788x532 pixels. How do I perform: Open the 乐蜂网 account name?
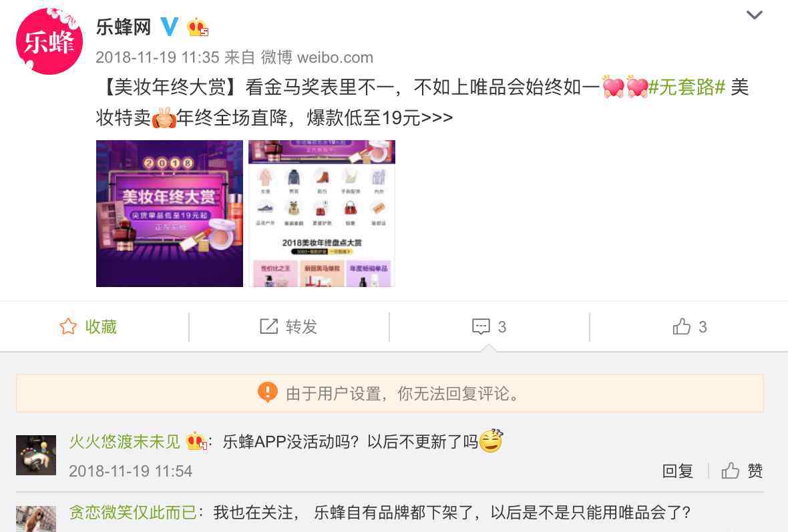pos(124,27)
